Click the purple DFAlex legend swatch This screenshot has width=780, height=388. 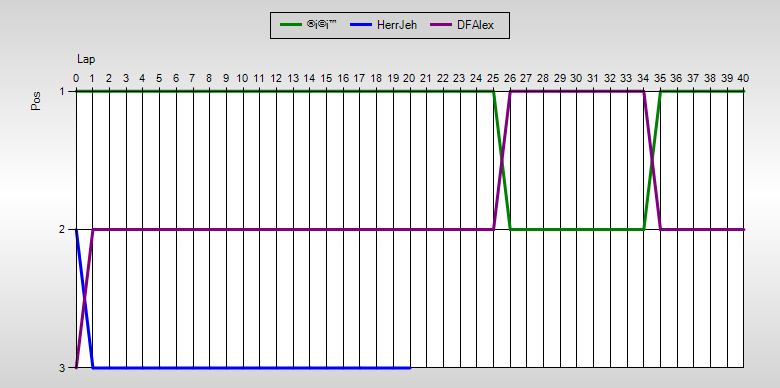441,25
